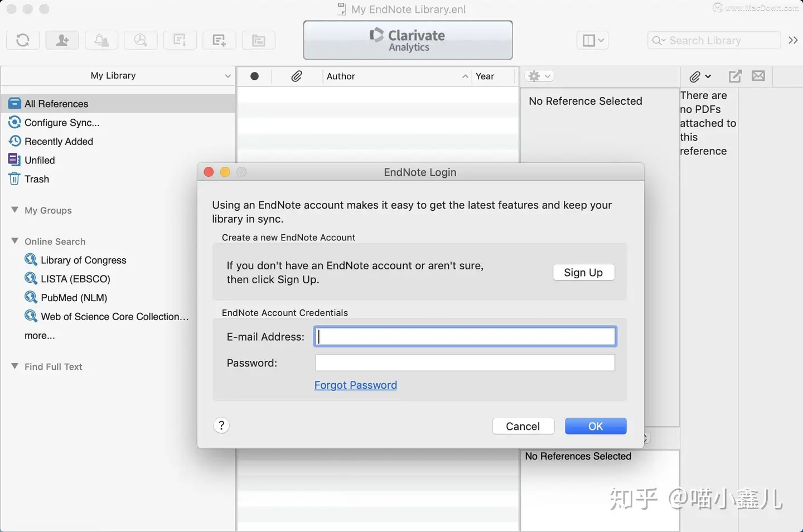Viewport: 803px width, 532px height.
Task: Close the EndNote Login dialog with red button
Action: click(x=209, y=172)
